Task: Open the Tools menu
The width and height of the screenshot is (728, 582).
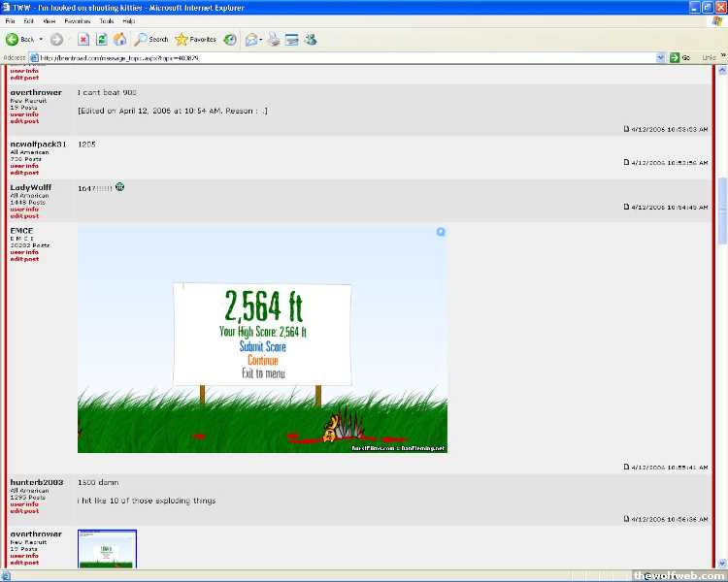Action: [x=106, y=20]
